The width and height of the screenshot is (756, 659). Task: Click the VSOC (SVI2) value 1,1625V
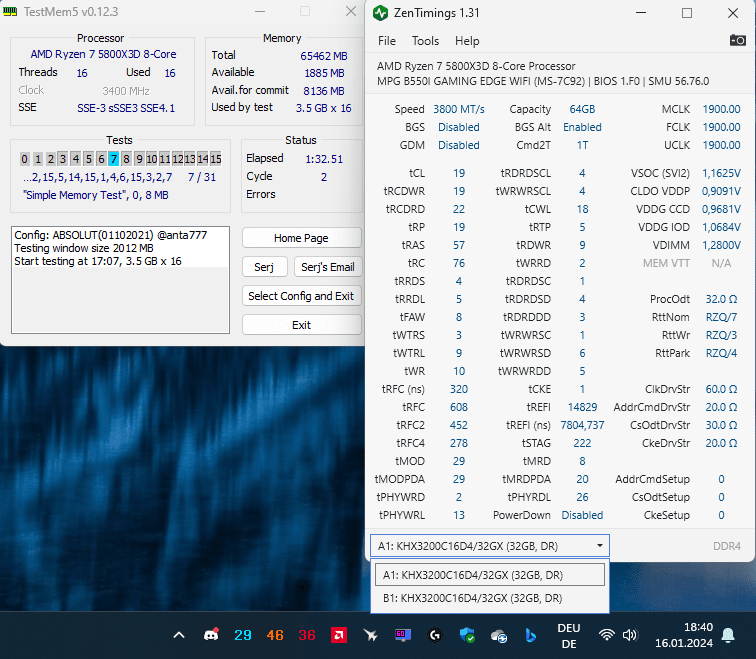pyautogui.click(x=721, y=173)
